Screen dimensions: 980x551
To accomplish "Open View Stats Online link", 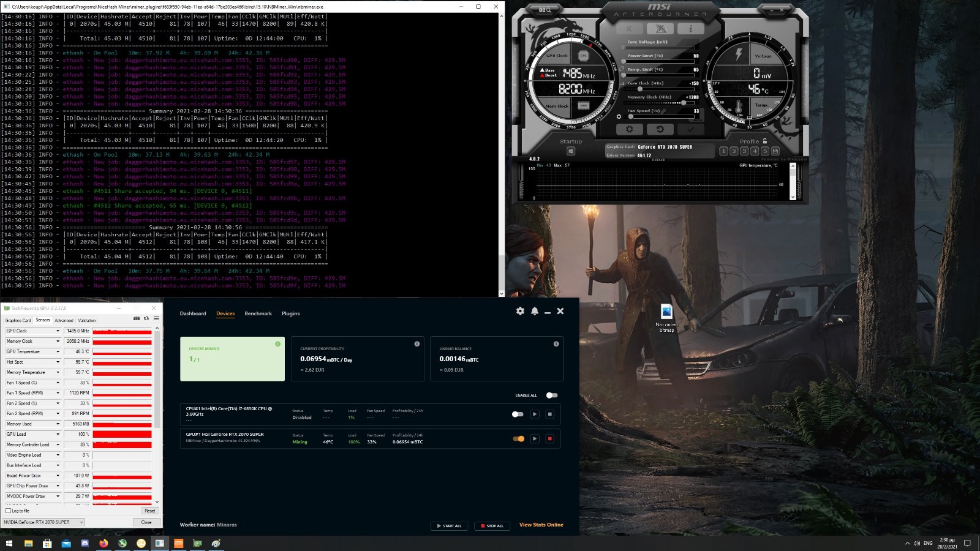I will 541,525.
